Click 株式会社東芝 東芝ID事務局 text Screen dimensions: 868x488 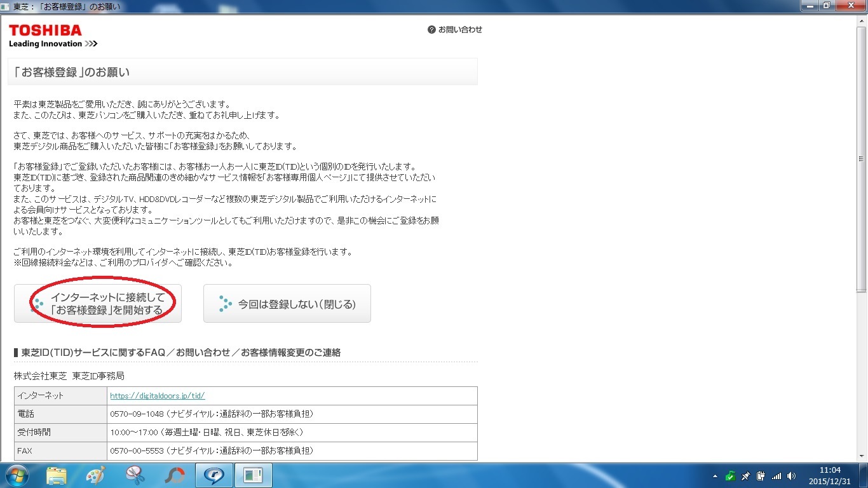(x=69, y=376)
